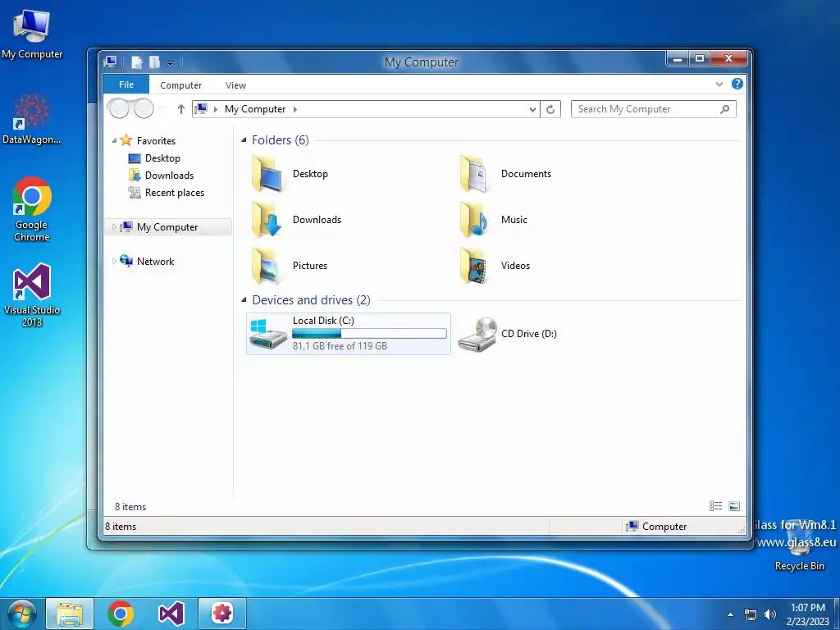Image resolution: width=840 pixels, height=630 pixels.
Task: Expand My Computer in navigation pane
Action: point(114,227)
